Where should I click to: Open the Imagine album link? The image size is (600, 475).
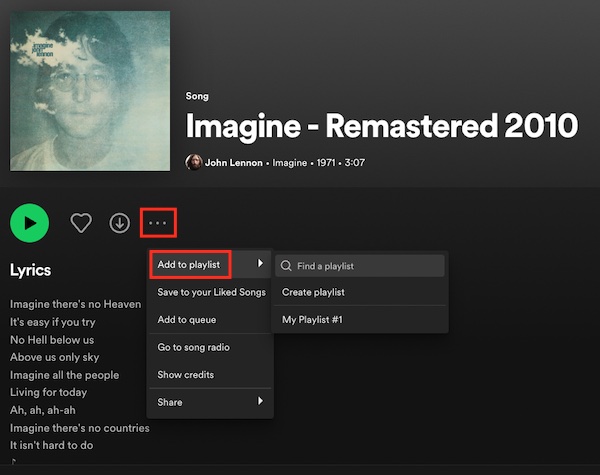pos(290,163)
